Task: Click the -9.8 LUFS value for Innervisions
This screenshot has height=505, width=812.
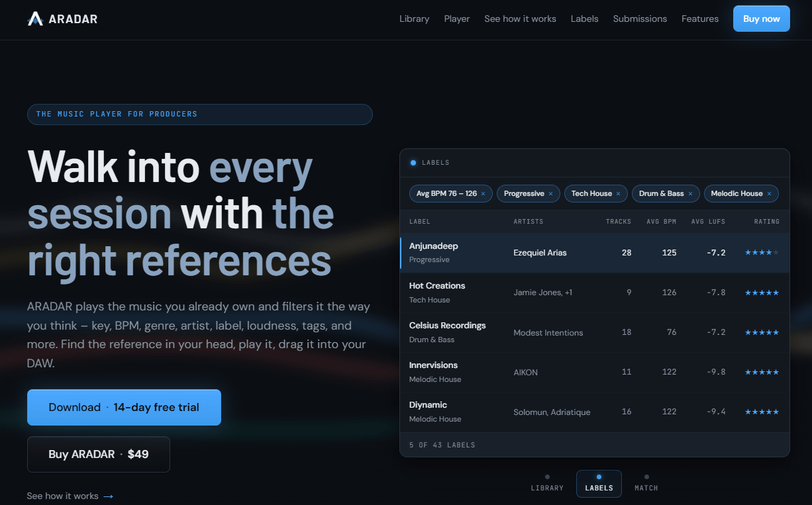Action: (x=716, y=372)
